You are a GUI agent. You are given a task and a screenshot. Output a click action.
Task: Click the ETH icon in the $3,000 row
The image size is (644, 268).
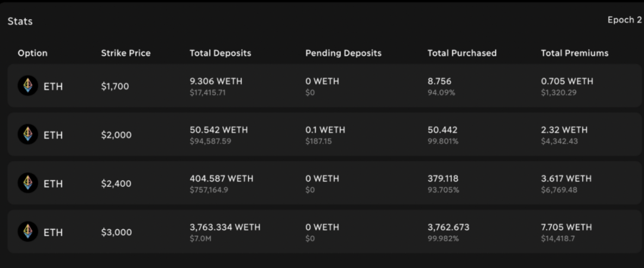(x=27, y=232)
